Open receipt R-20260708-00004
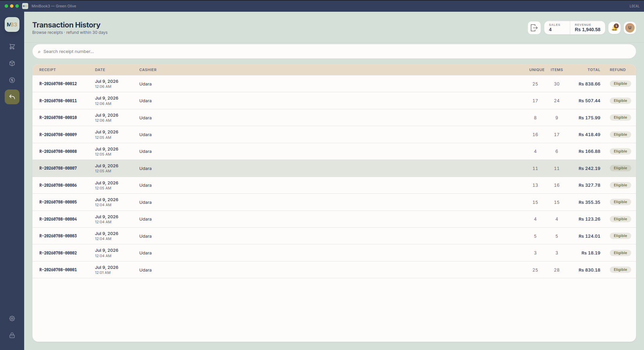644x350 pixels. tap(334, 219)
